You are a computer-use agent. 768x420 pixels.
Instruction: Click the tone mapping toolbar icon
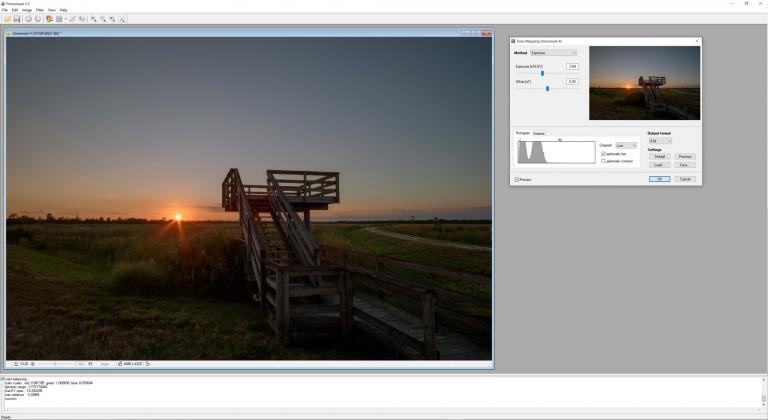49,19
